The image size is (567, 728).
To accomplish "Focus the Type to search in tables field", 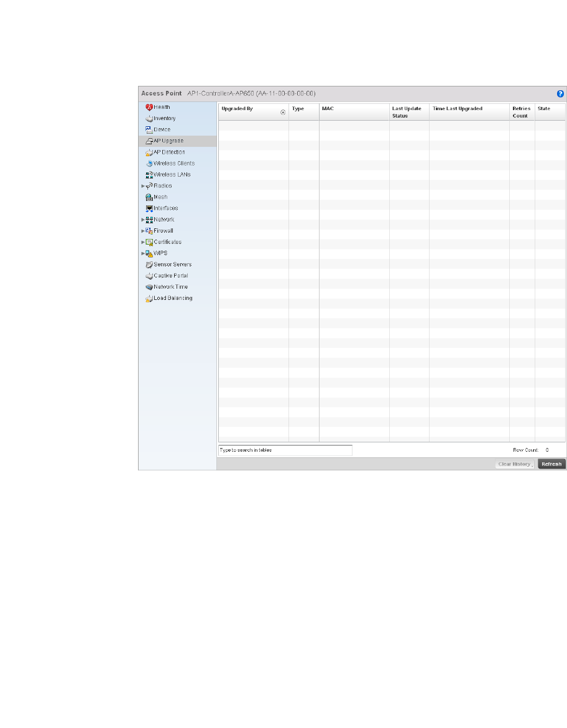I will click(x=285, y=450).
